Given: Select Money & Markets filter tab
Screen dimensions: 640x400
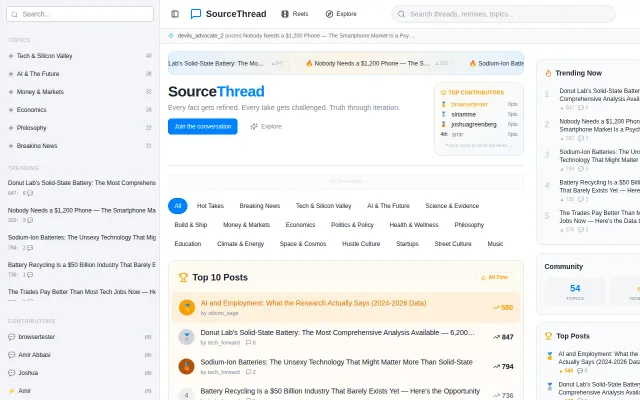Looking at the screenshot, I should pyautogui.click(x=246, y=224).
